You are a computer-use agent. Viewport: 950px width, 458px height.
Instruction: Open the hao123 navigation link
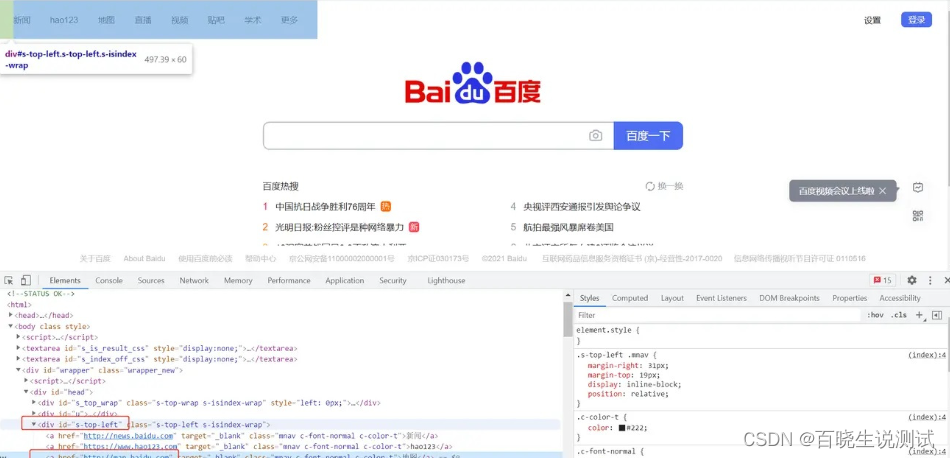(64, 20)
